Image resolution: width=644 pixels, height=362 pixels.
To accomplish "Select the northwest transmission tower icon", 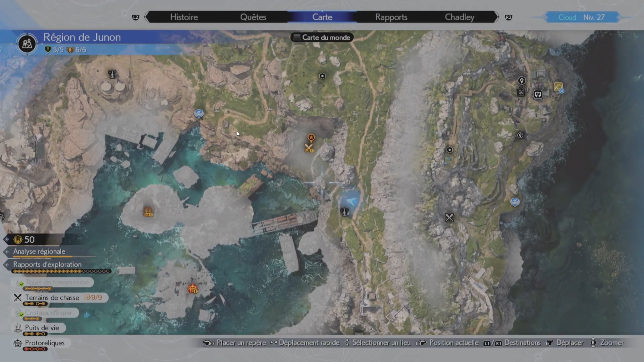I will 112,74.
